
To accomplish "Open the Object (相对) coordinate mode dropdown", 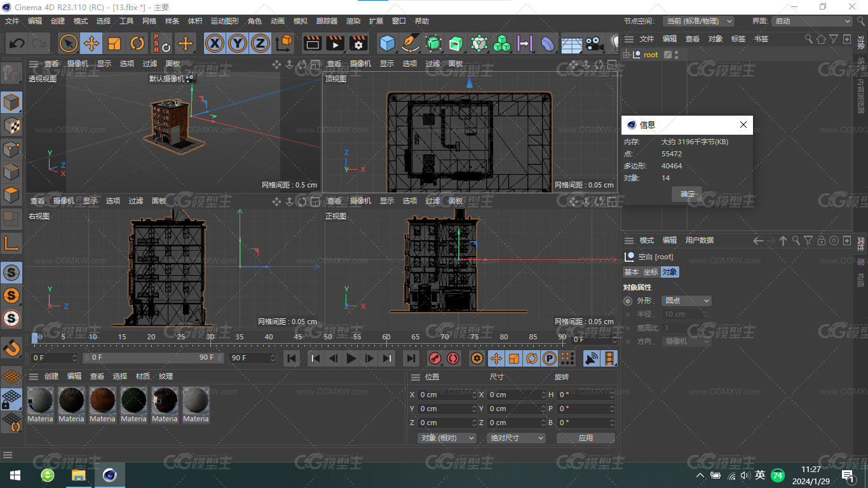I will click(x=447, y=438).
